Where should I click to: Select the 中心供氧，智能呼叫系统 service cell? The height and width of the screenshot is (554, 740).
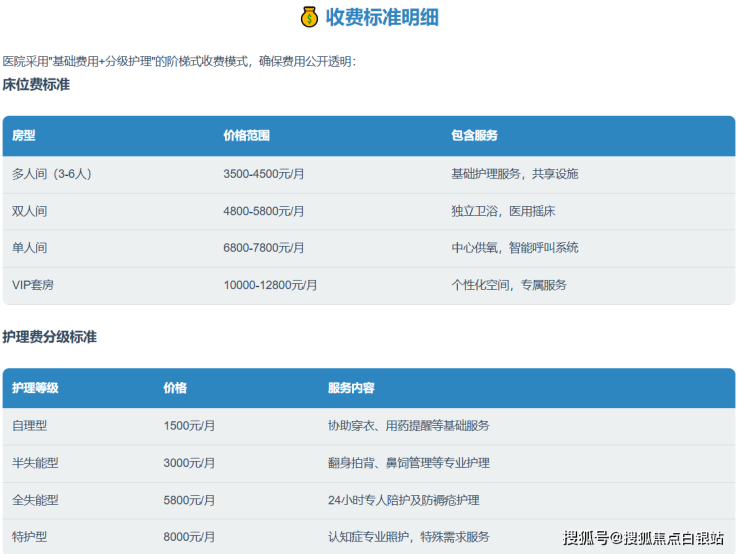[x=514, y=248]
